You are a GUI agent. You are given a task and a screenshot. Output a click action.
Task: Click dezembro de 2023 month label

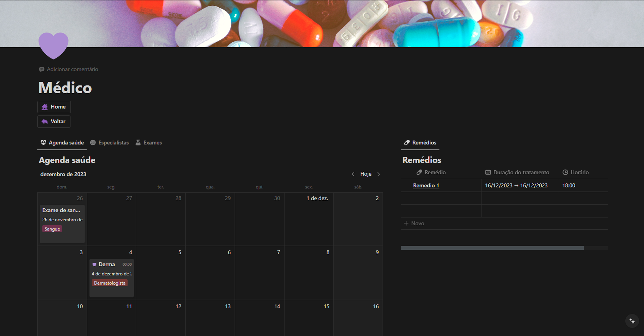63,174
